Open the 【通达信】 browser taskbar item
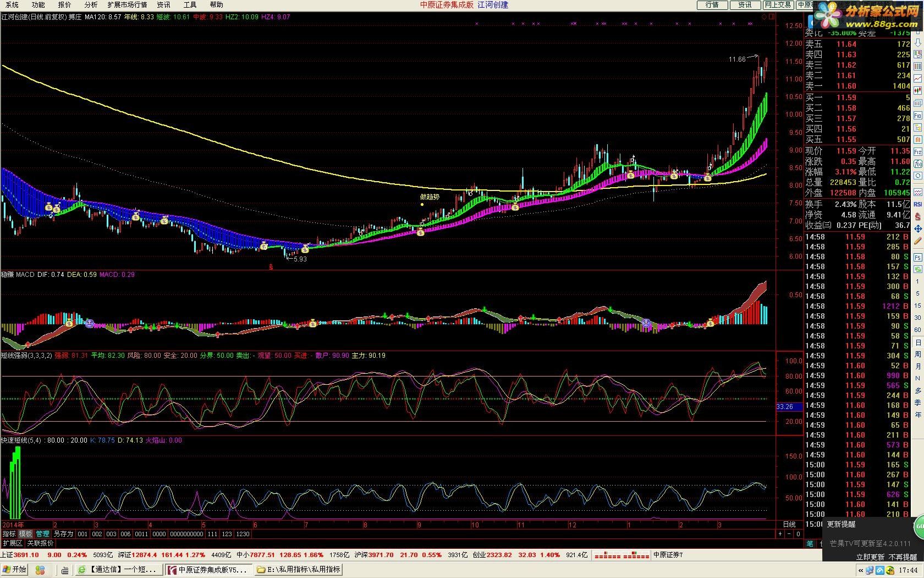924x578 pixels. pos(118,570)
